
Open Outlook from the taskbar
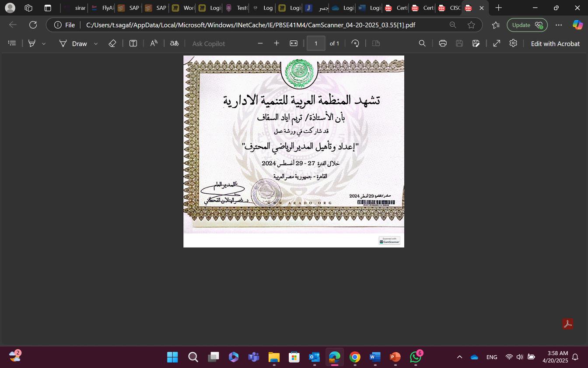click(314, 357)
